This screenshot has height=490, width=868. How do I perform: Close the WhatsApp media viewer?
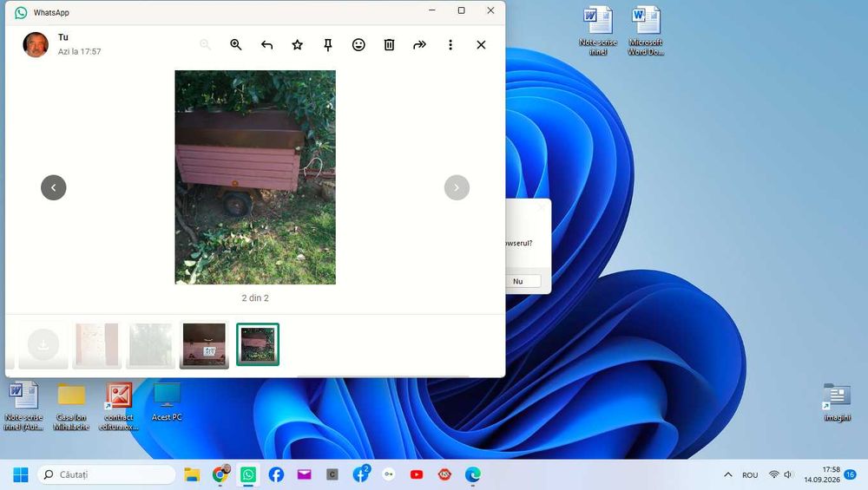click(x=481, y=45)
